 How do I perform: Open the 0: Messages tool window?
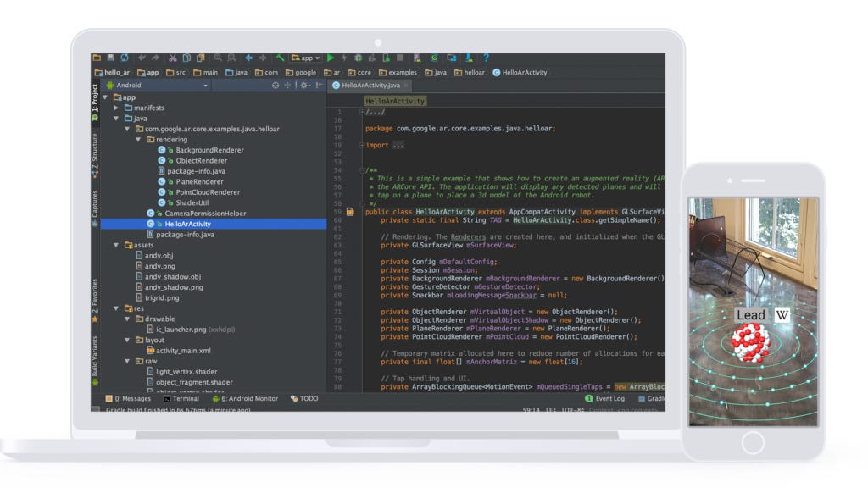pos(129,399)
